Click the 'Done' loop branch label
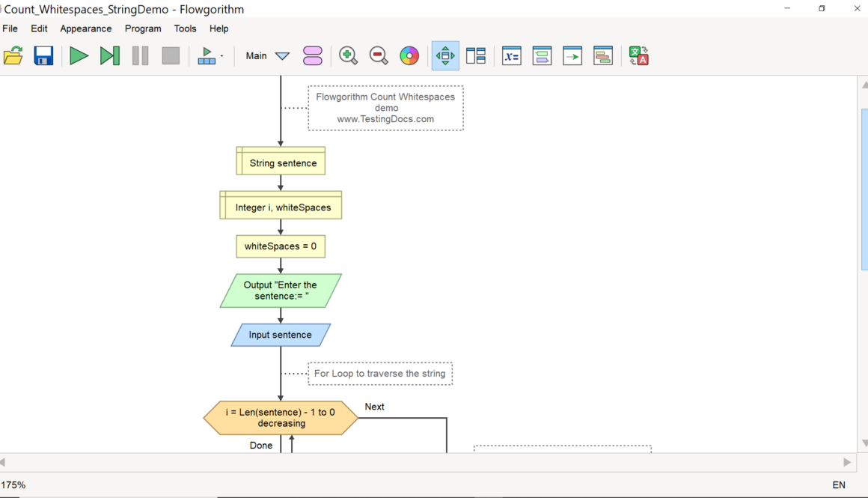The width and height of the screenshot is (868, 498). [x=261, y=446]
